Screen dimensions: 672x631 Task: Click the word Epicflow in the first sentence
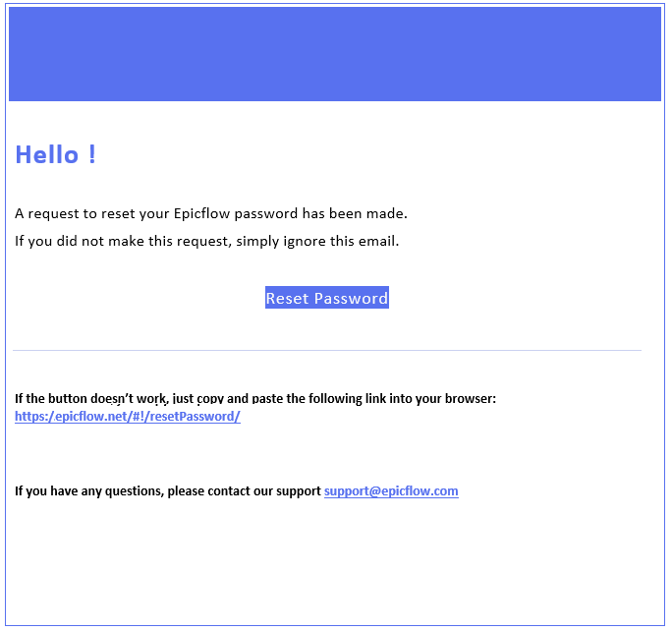click(x=201, y=213)
